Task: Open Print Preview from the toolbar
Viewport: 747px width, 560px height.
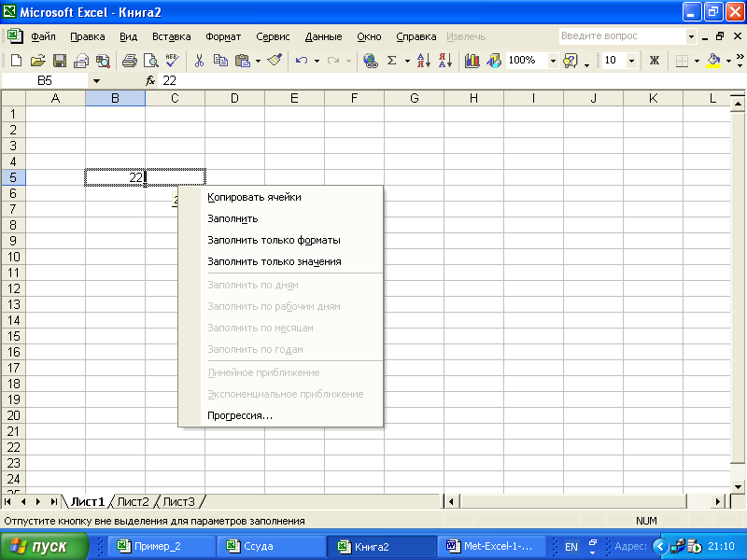Action: [x=151, y=61]
